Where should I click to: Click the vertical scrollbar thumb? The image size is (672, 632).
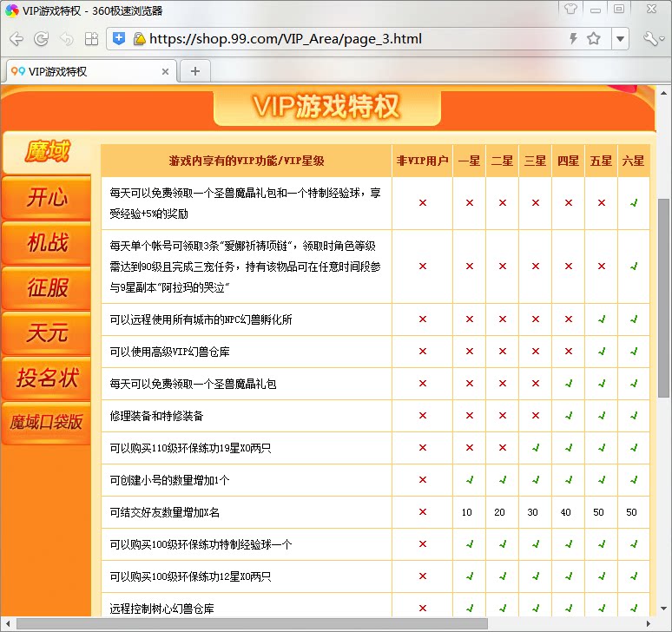click(x=663, y=298)
